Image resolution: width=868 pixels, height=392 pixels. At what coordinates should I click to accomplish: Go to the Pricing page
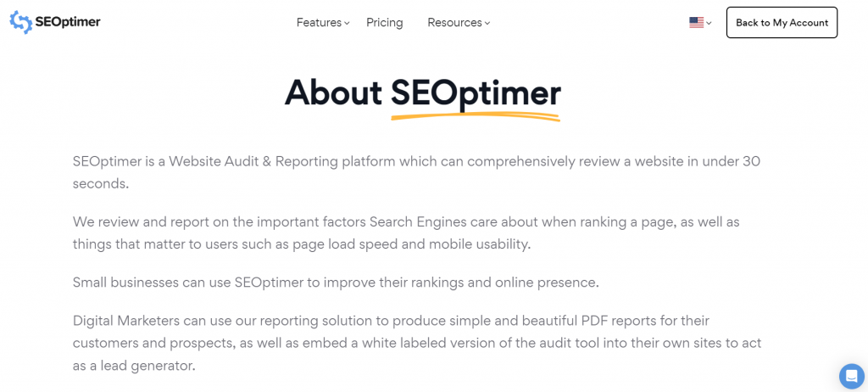click(384, 23)
